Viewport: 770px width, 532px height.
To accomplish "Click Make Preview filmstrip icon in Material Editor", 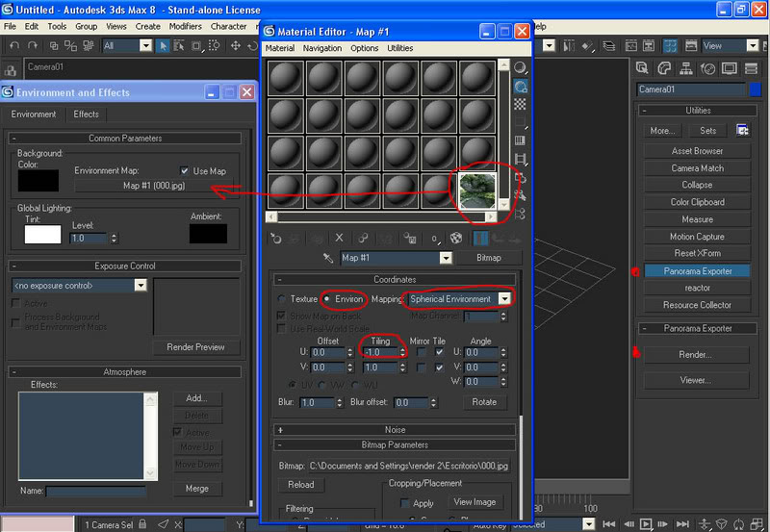I will coord(520,159).
